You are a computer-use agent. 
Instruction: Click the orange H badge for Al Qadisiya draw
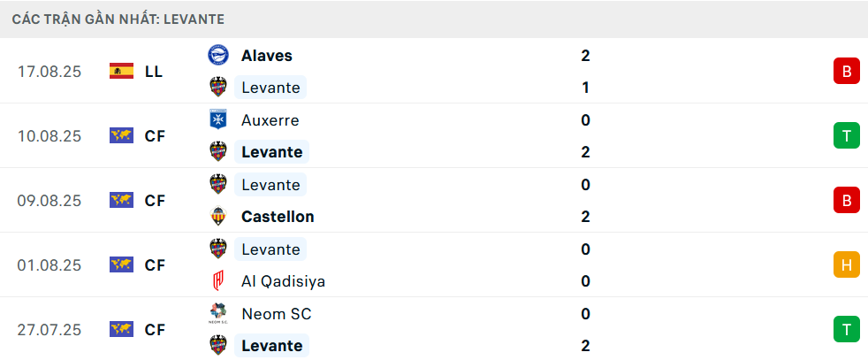(846, 264)
